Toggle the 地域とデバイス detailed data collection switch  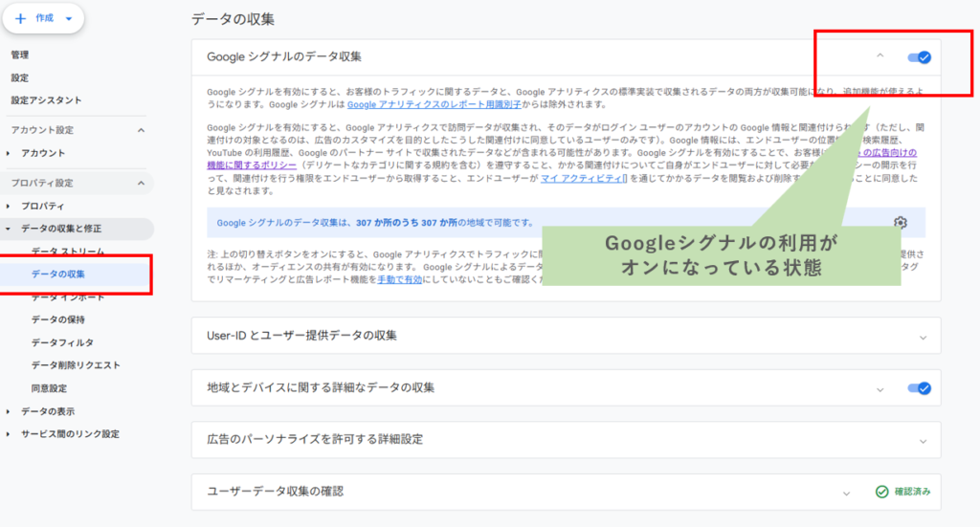(919, 388)
